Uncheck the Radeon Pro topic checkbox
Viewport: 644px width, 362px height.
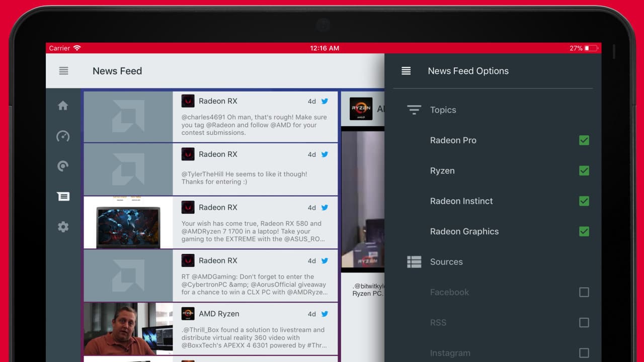(x=584, y=140)
